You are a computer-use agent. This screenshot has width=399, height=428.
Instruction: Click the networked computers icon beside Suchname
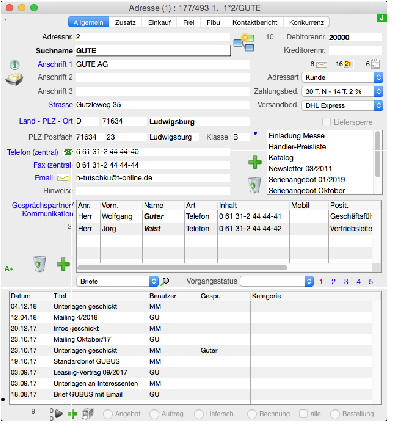click(x=244, y=43)
